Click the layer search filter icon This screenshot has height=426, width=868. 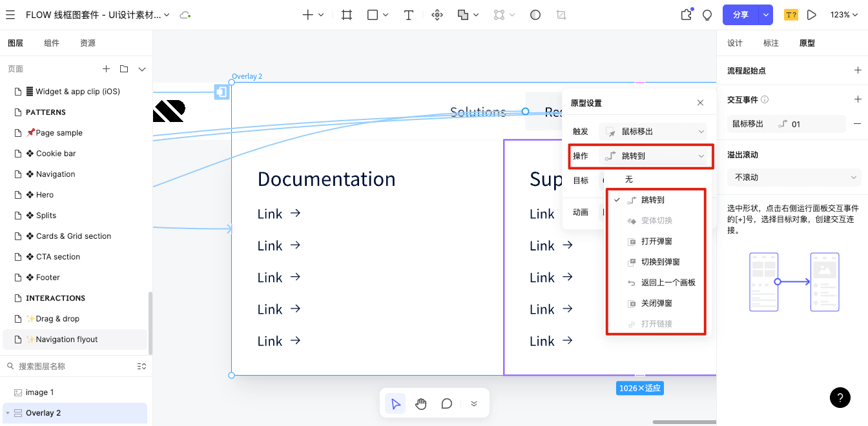141,366
